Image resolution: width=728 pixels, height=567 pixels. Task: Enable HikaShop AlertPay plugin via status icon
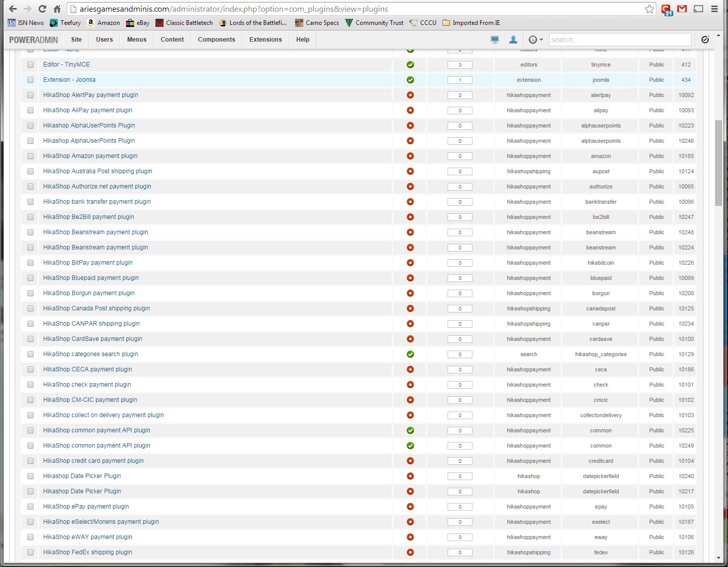click(410, 95)
